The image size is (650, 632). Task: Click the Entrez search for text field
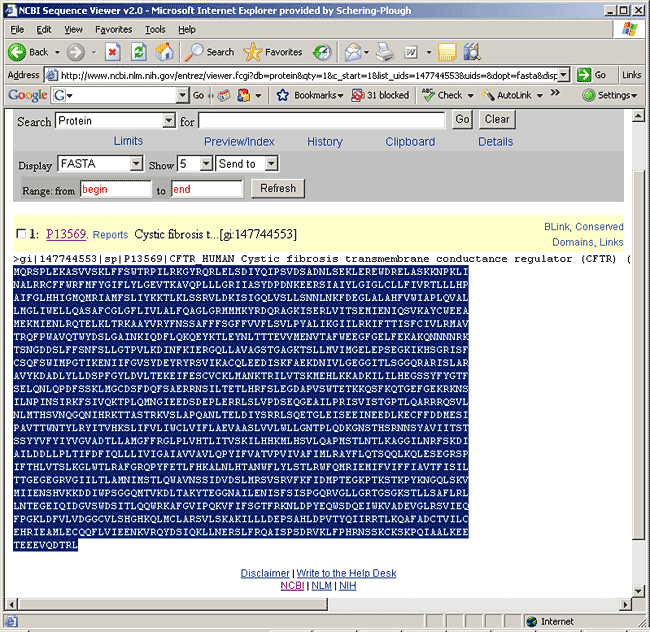322,120
